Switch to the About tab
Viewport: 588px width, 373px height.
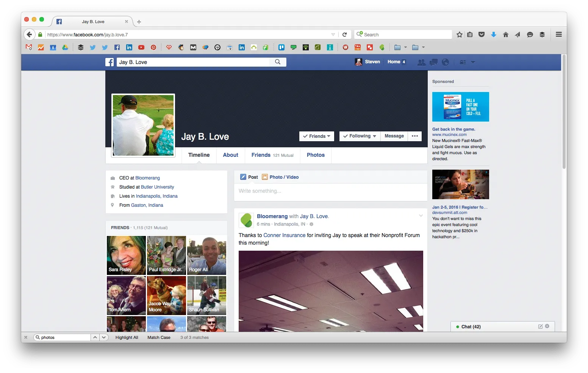230,155
